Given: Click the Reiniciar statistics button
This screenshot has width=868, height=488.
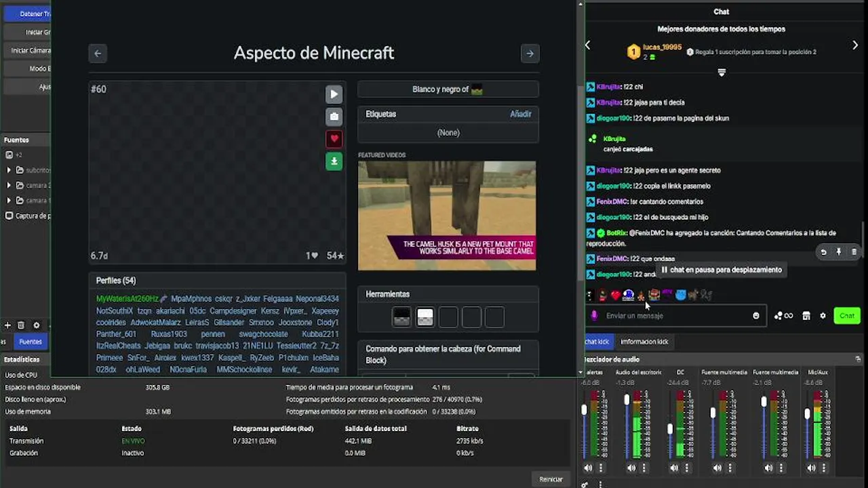Looking at the screenshot, I should click(551, 479).
